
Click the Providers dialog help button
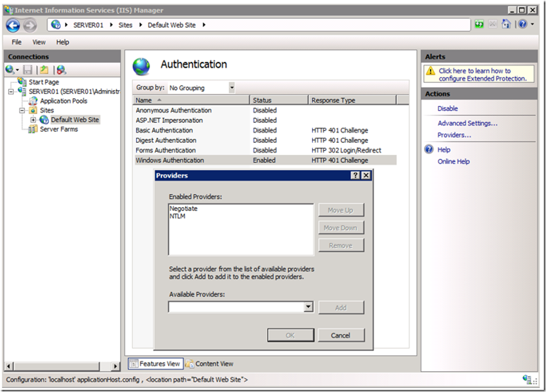click(355, 175)
